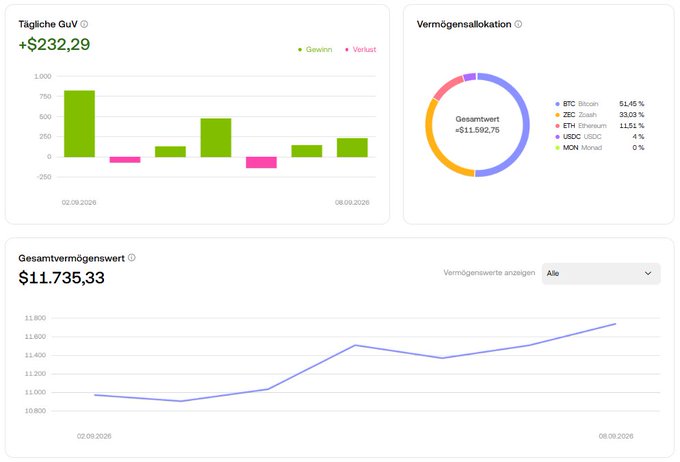The image size is (680, 462).
Task: Click the orange Zcash segment of donut chart
Action: (430, 139)
